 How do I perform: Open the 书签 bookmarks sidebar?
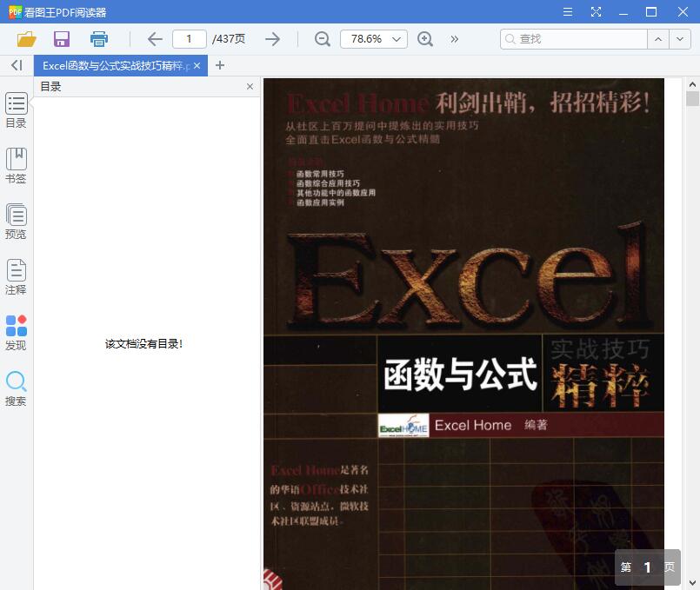[x=16, y=166]
